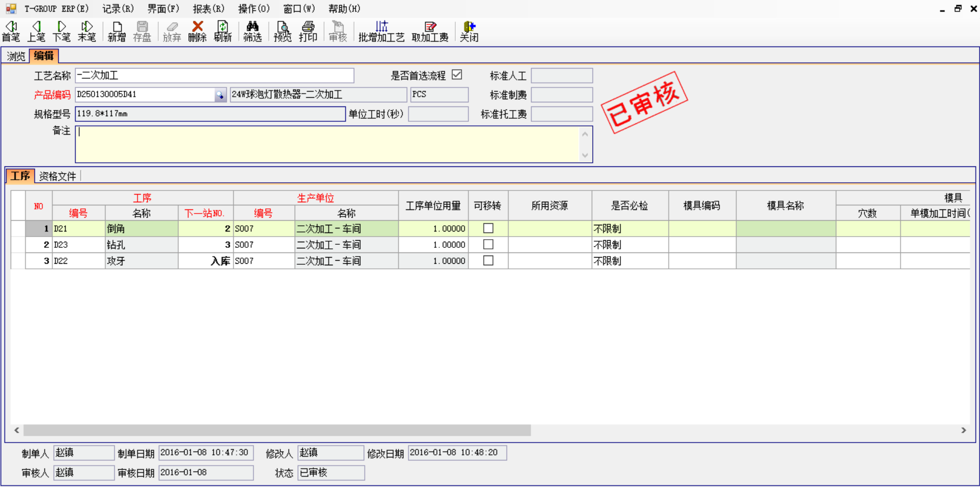Open the 产品编码 lookup dropdown

[220, 95]
